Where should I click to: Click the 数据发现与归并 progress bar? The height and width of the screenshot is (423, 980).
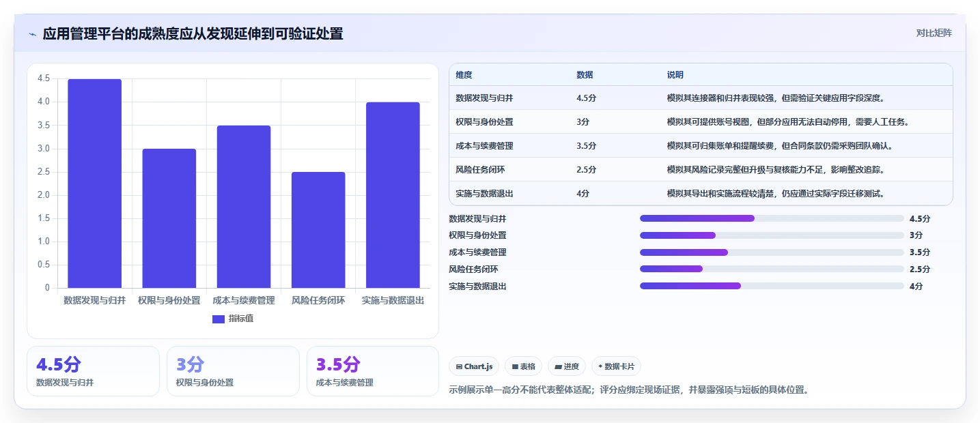click(x=772, y=218)
